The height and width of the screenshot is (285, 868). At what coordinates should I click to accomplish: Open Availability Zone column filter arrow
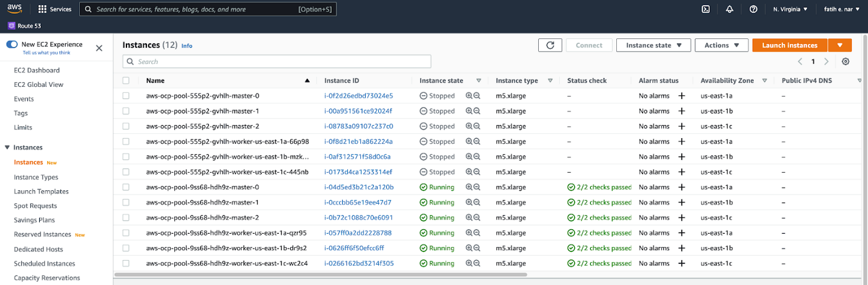click(x=764, y=81)
